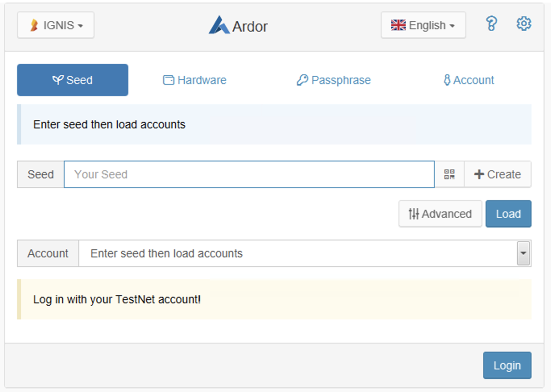Open the settings gear
The image size is (551, 392).
tap(523, 24)
